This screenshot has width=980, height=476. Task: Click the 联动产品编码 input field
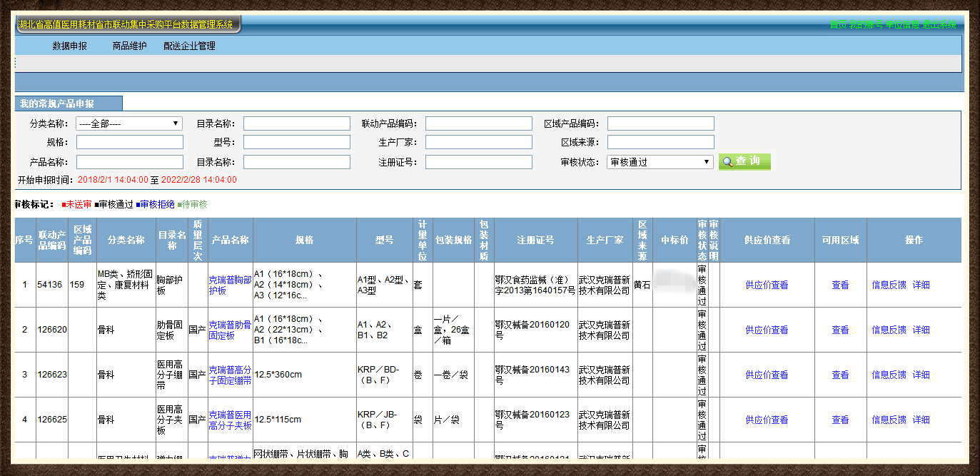click(x=478, y=123)
